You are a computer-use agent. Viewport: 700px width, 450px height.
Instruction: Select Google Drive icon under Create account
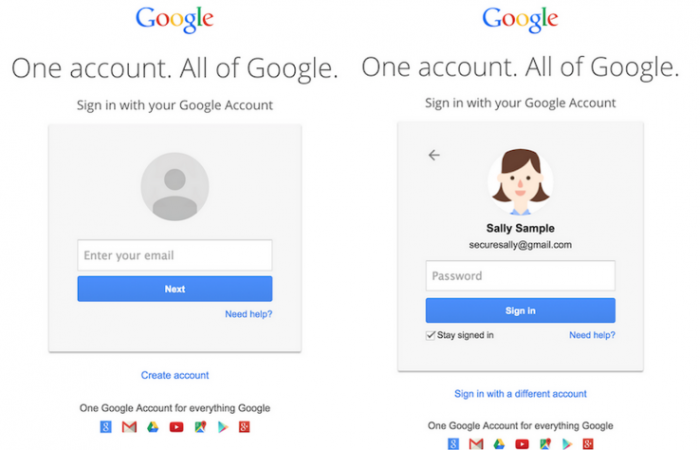pyautogui.click(x=152, y=427)
